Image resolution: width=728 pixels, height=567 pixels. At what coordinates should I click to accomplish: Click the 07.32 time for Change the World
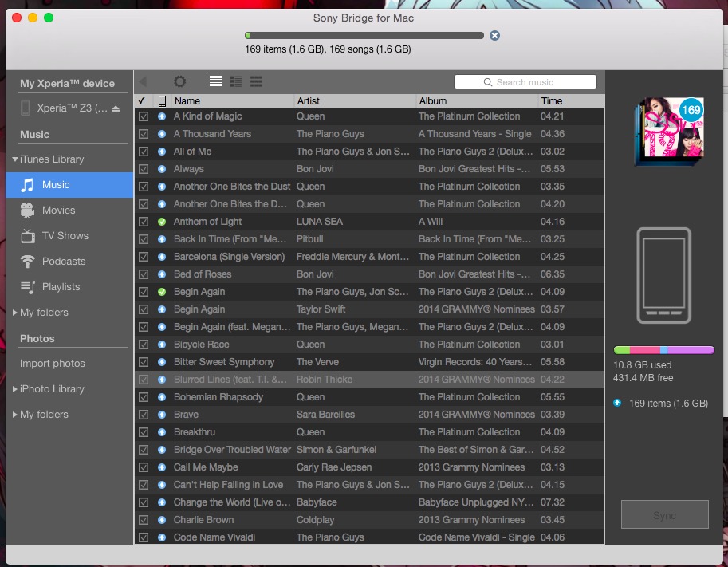click(553, 502)
